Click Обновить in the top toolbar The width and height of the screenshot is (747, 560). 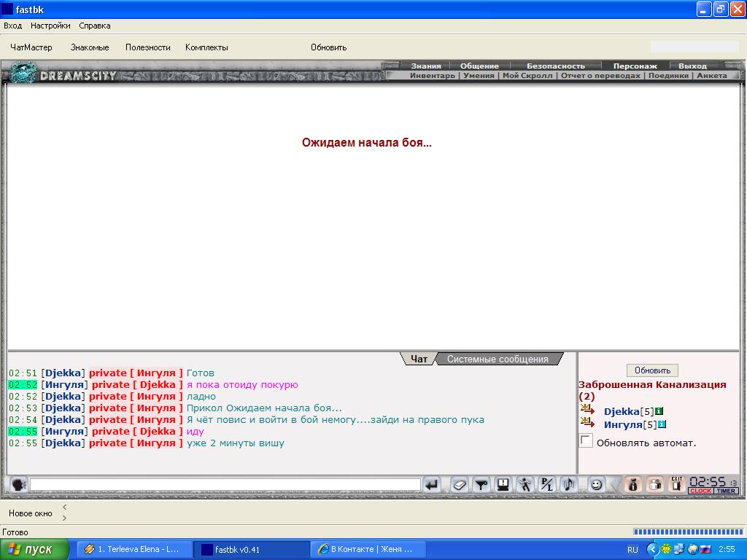329,47
